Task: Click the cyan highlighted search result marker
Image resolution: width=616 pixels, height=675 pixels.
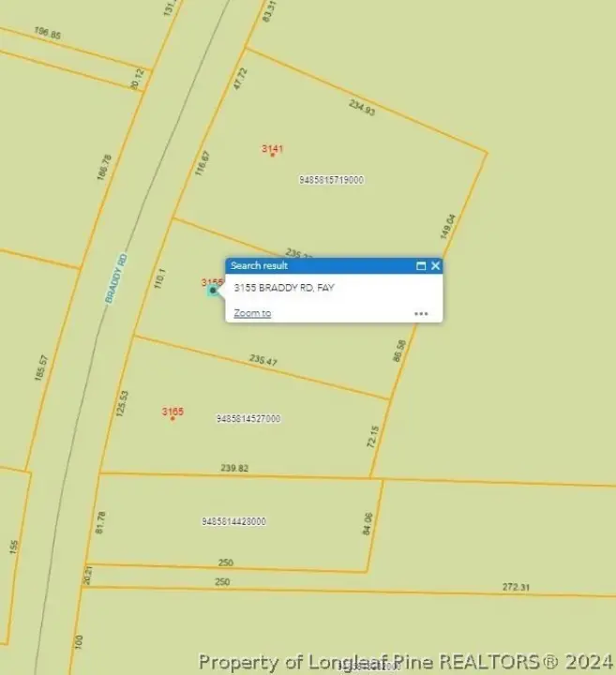Action: pos(213,291)
